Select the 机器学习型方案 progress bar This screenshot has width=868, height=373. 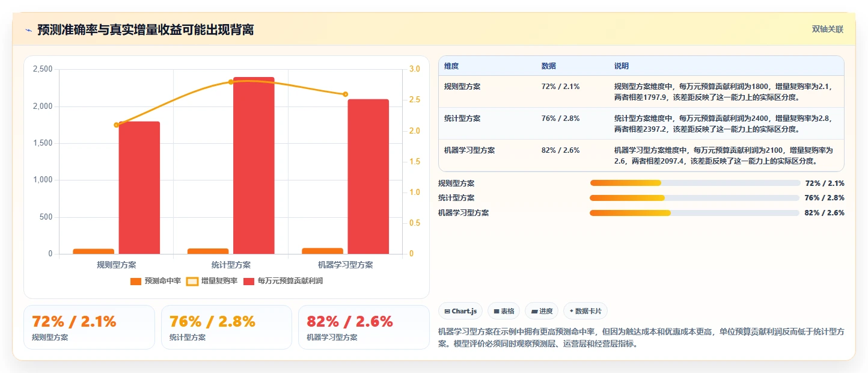(x=694, y=212)
